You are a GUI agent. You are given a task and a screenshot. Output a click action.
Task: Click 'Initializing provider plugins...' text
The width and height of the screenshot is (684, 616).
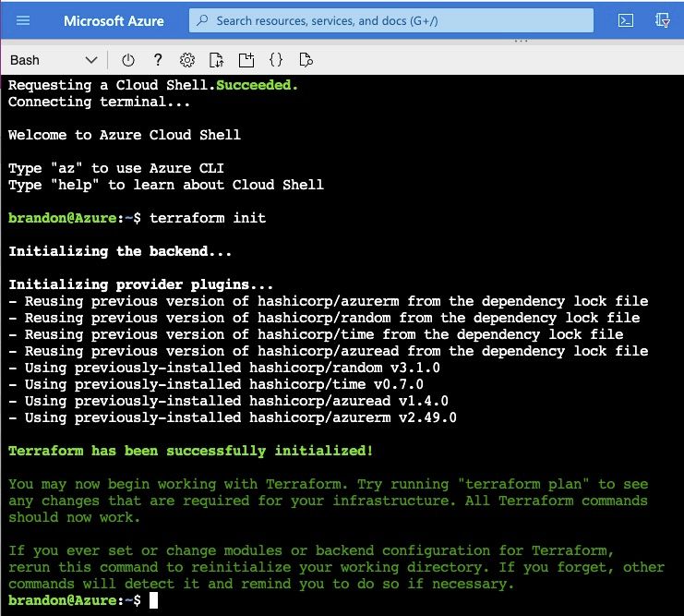141,284
